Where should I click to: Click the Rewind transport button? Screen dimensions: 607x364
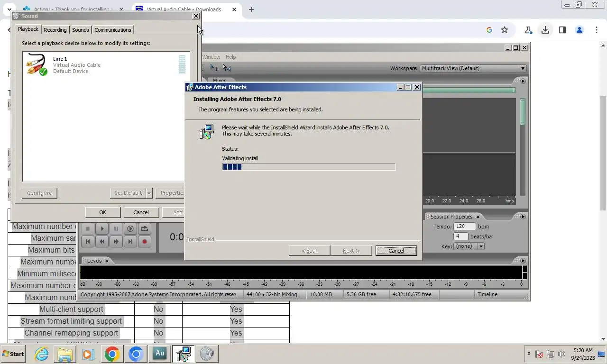[x=102, y=241]
